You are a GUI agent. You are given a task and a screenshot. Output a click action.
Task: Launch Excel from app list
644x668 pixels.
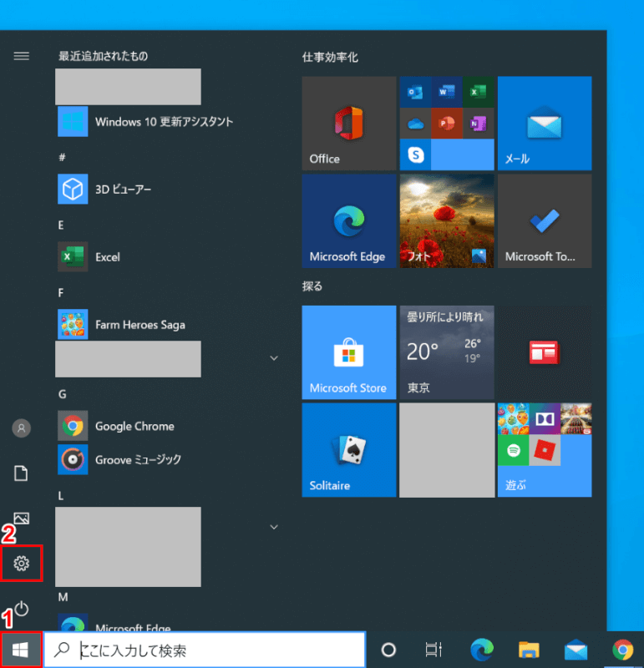pyautogui.click(x=89, y=256)
